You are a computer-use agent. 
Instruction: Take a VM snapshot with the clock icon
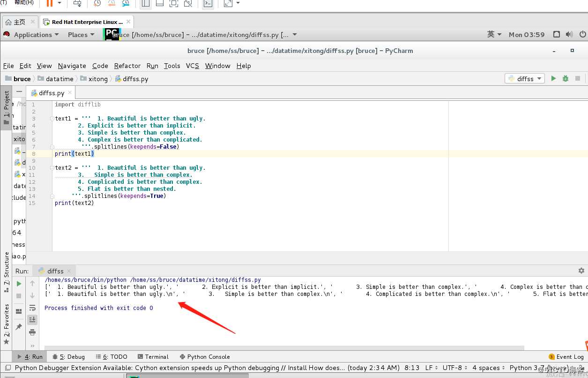tap(97, 3)
